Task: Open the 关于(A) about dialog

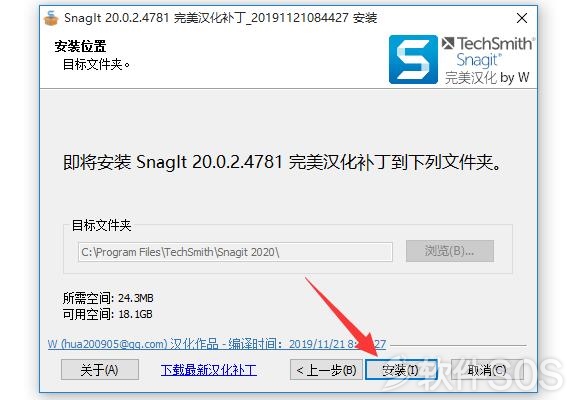Action: pos(100,370)
